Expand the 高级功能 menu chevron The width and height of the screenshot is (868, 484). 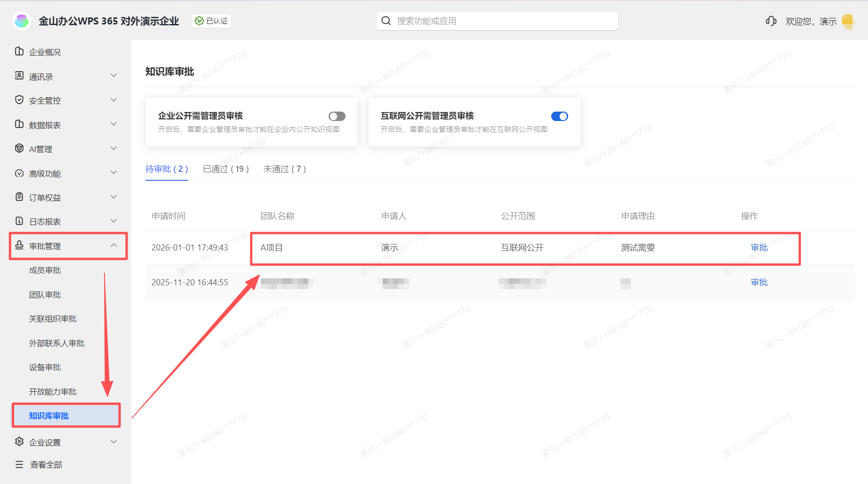coord(114,173)
